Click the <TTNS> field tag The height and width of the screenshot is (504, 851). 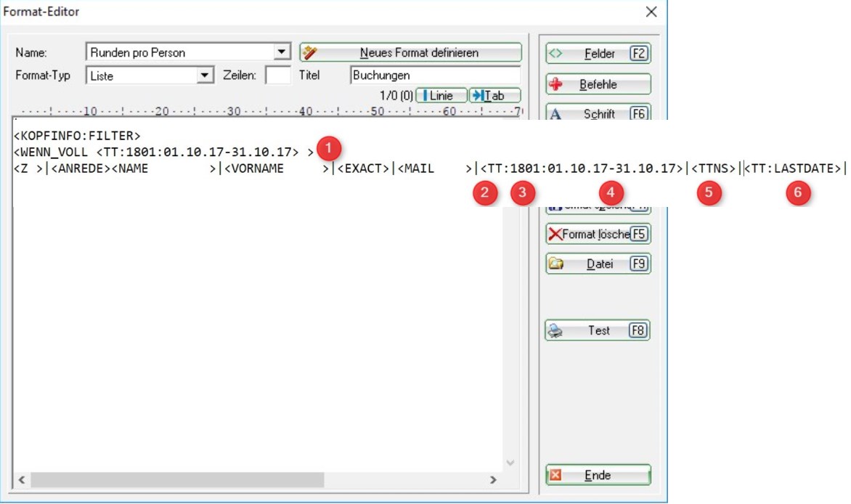click(x=713, y=169)
